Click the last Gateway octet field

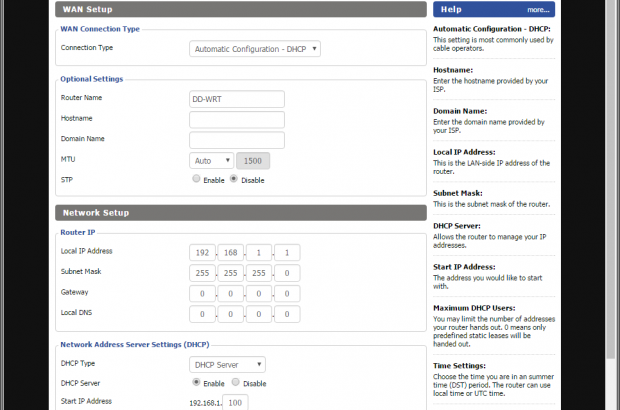(x=288, y=293)
